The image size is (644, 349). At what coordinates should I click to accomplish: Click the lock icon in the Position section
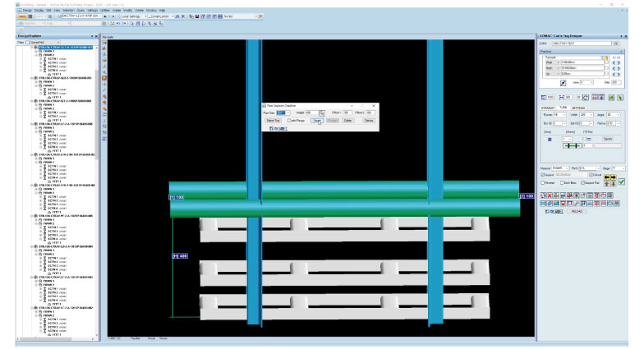point(606,57)
